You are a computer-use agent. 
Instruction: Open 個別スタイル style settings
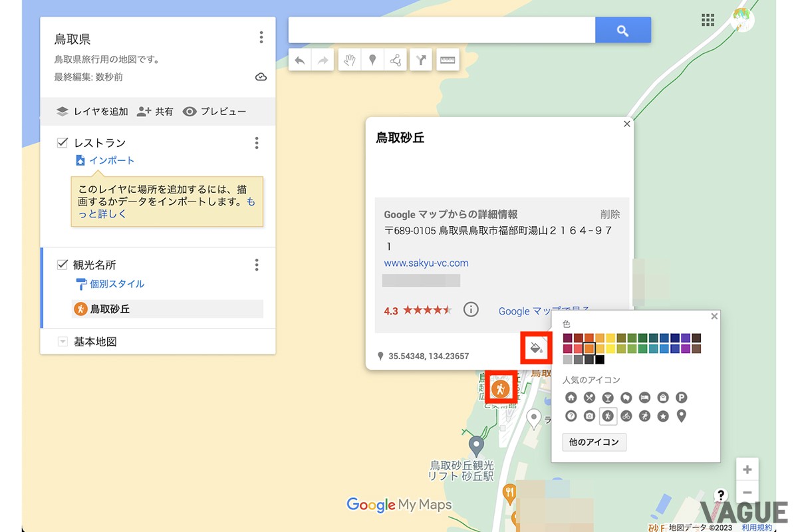pyautogui.click(x=117, y=284)
